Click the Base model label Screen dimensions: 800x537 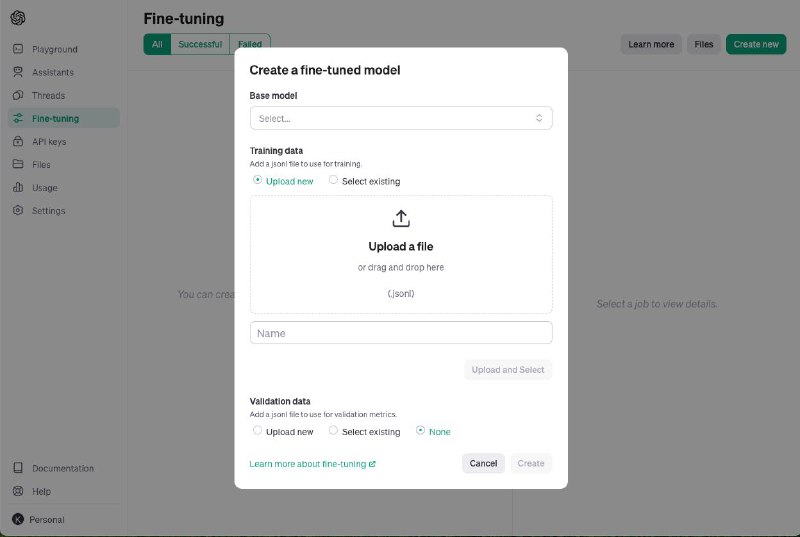pyautogui.click(x=273, y=95)
